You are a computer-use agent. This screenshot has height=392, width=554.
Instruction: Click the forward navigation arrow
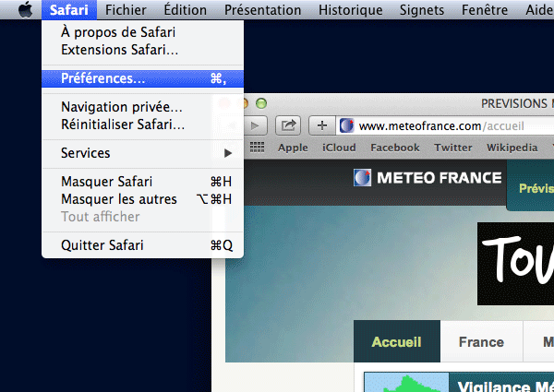pyautogui.click(x=255, y=125)
